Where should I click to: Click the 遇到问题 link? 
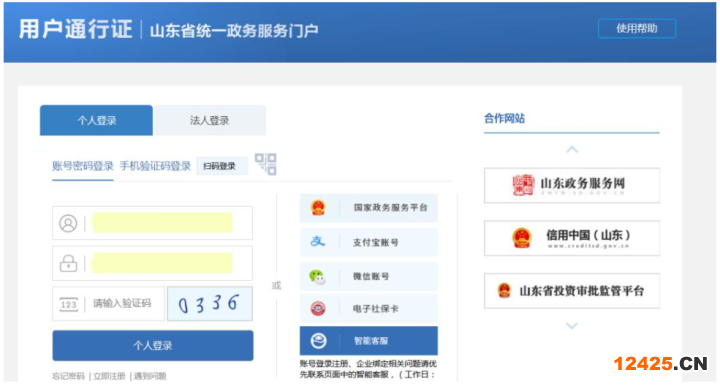point(150,376)
